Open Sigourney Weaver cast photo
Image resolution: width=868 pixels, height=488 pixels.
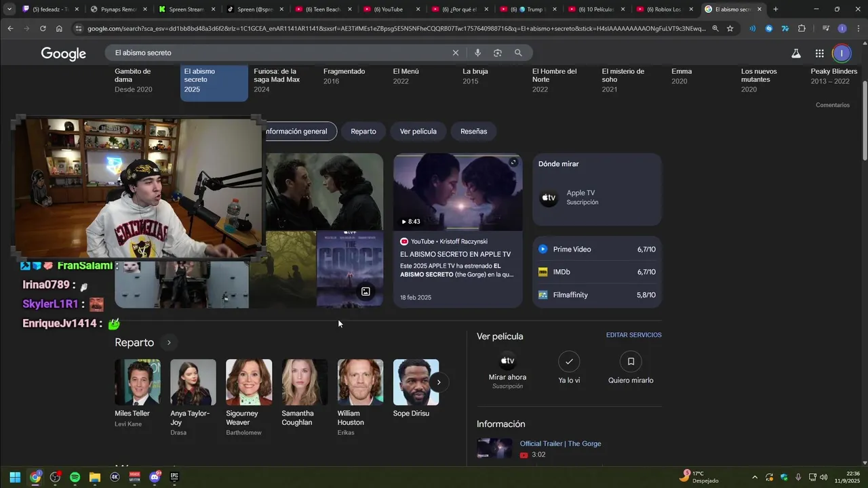pyautogui.click(x=249, y=382)
